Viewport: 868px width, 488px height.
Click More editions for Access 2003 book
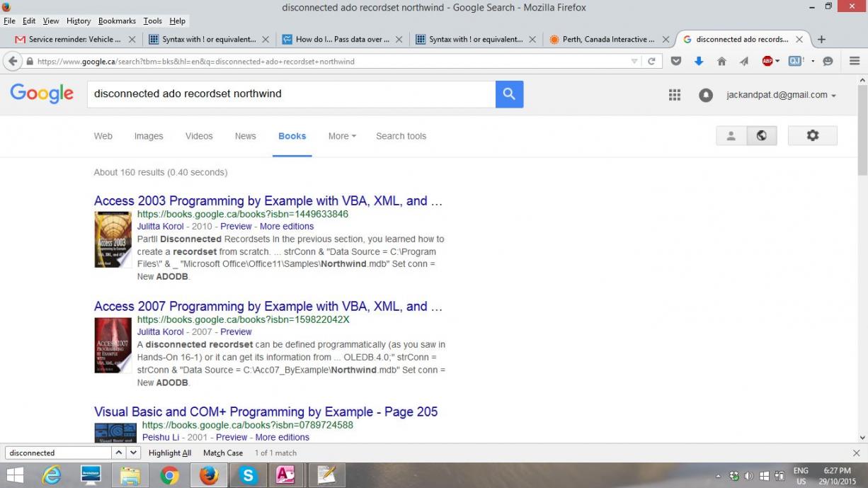[x=287, y=227]
